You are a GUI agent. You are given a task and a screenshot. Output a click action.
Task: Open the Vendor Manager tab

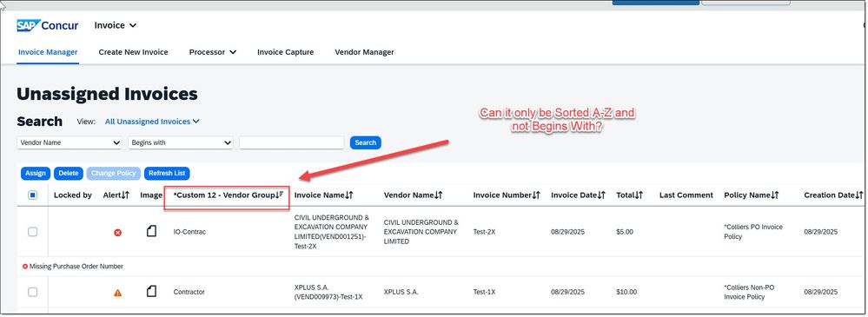pyautogui.click(x=364, y=52)
